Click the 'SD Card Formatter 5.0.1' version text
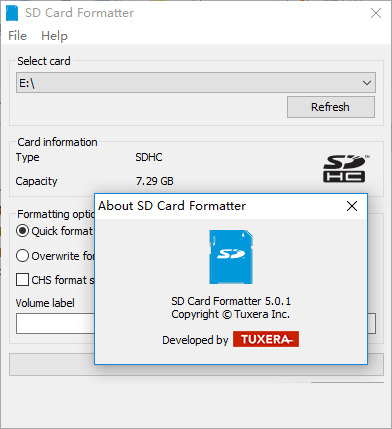The width and height of the screenshot is (392, 429). click(231, 301)
